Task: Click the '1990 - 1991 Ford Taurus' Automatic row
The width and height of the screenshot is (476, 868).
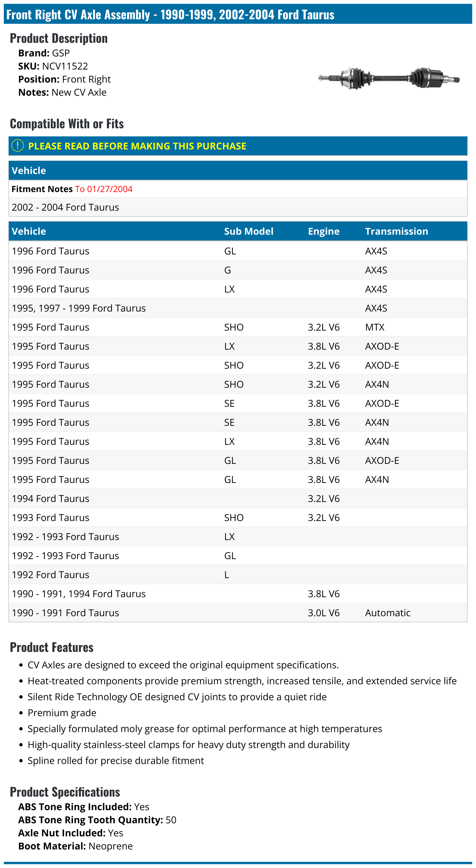Action: pos(65,613)
